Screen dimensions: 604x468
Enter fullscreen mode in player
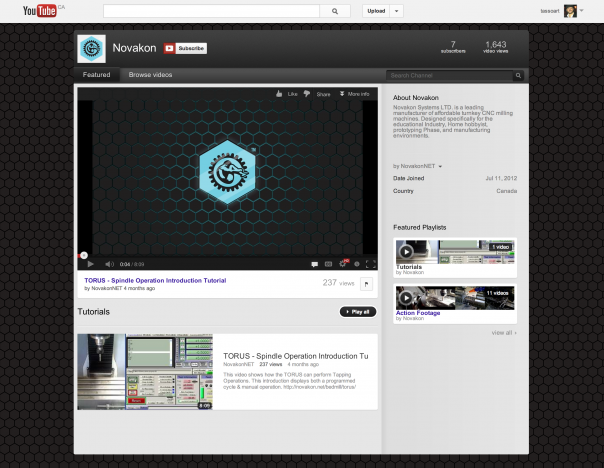pos(371,264)
